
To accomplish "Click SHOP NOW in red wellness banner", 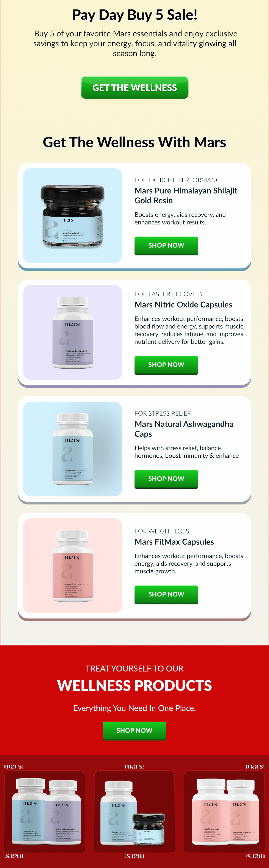I will pyautogui.click(x=134, y=731).
